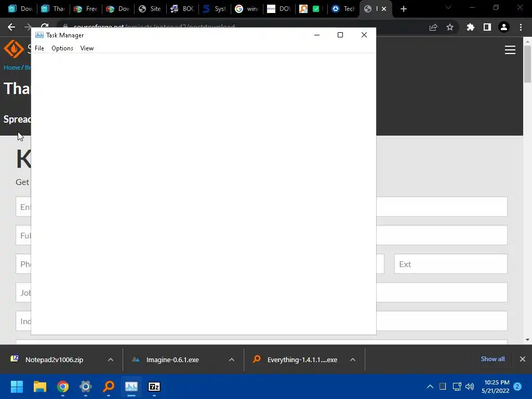This screenshot has width=532, height=399.
Task: Close the downloads bar
Action: [x=523, y=359]
